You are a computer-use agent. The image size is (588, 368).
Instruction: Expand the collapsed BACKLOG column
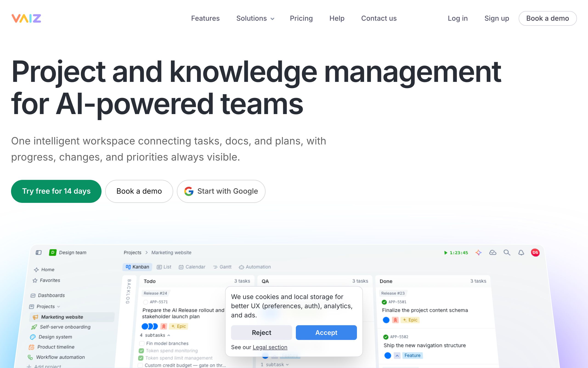tap(129, 292)
